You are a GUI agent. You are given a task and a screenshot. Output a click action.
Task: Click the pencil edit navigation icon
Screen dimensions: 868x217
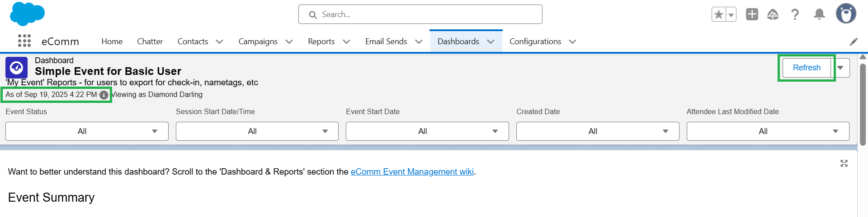pyautogui.click(x=854, y=42)
